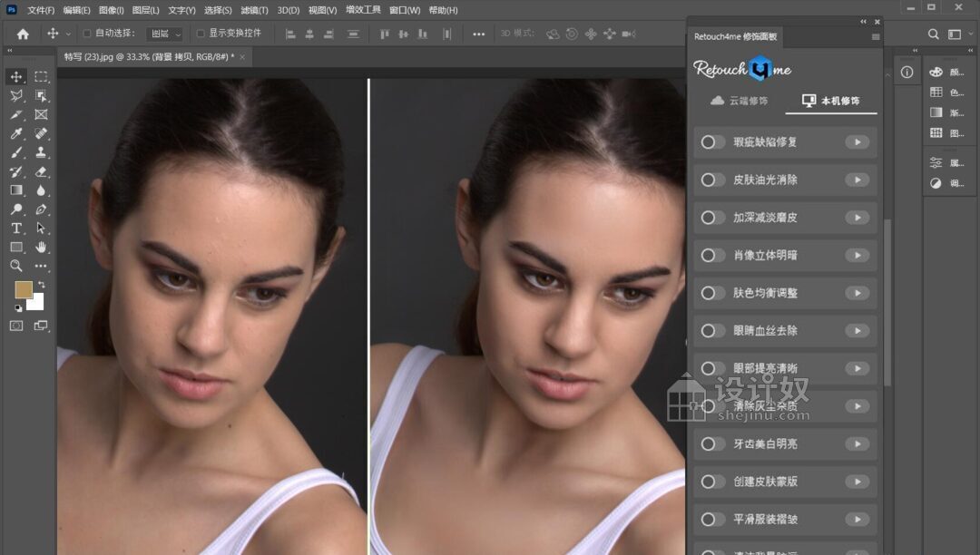
Task: Enable 显示变换控件 checkbox
Action: click(x=201, y=34)
